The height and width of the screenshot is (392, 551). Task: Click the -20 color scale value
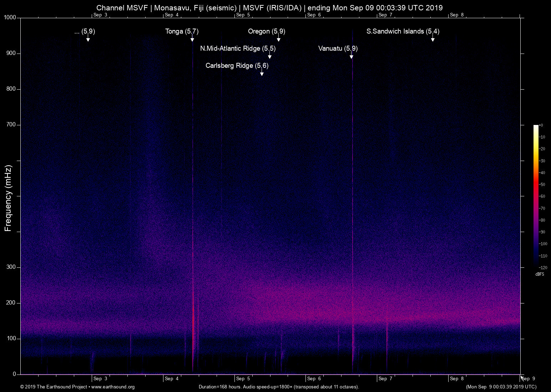point(542,149)
